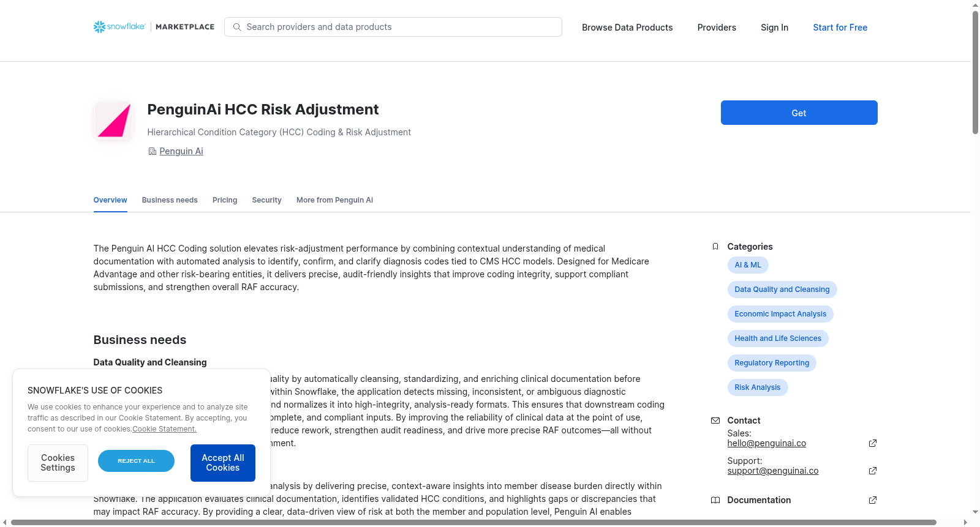Screen dimensions: 980x527
Task: Click Accept All Cookies button
Action: [x=223, y=463]
